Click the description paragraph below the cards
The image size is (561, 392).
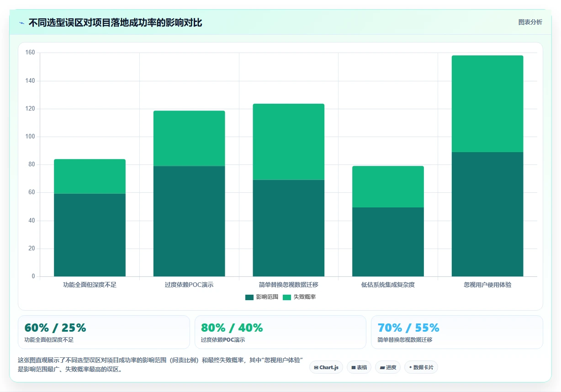tap(160, 365)
